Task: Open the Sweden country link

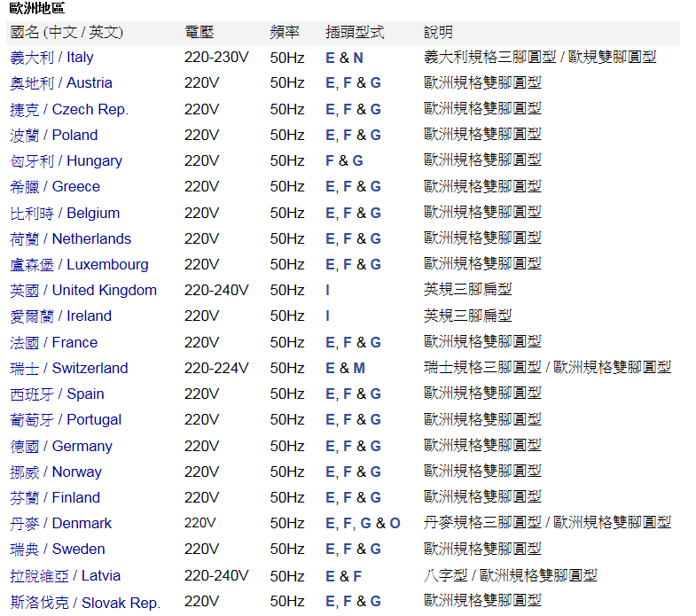Action: click(58, 549)
